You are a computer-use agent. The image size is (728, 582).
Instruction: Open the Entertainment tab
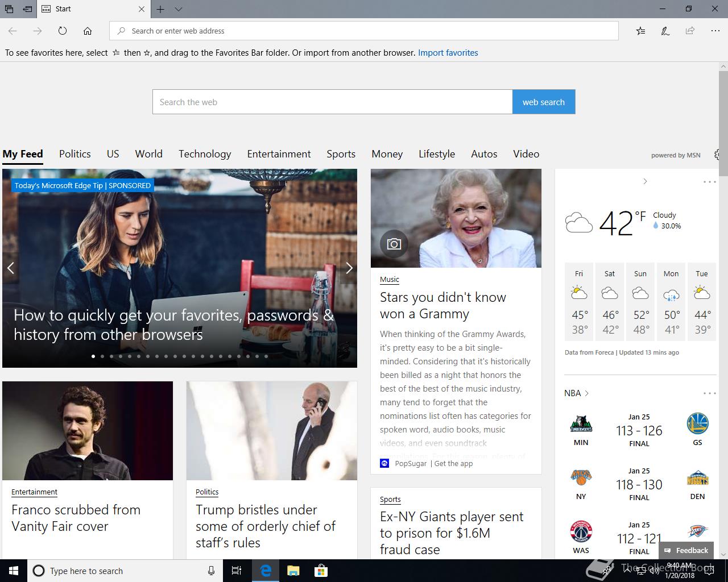pyautogui.click(x=279, y=154)
